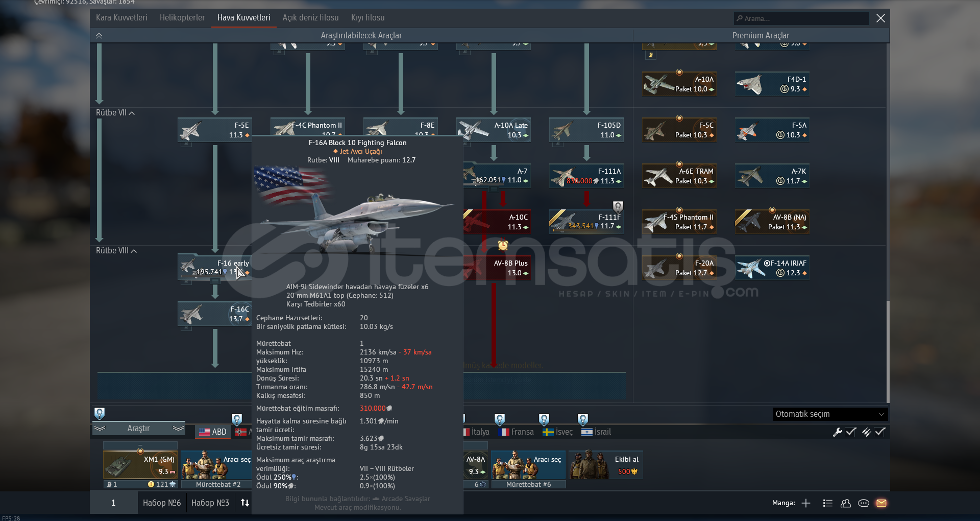Open premium AV-8B (NA) card
The height and width of the screenshot is (521, 980).
(772, 222)
